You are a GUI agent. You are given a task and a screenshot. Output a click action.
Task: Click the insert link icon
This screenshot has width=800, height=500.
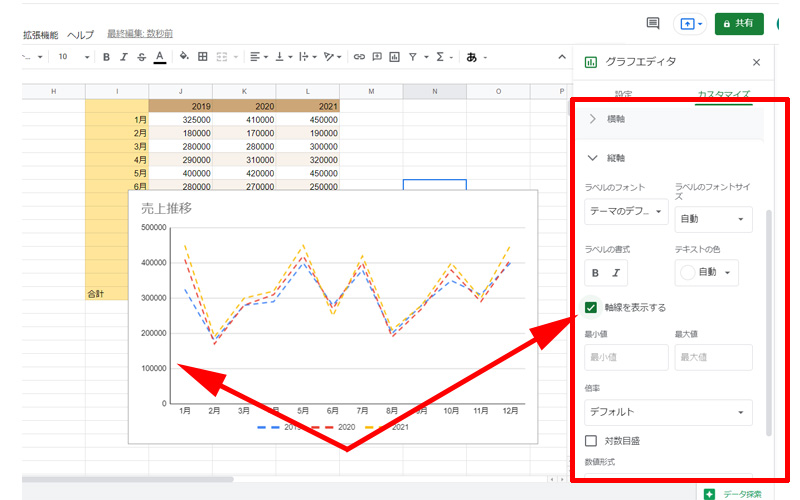point(359,57)
